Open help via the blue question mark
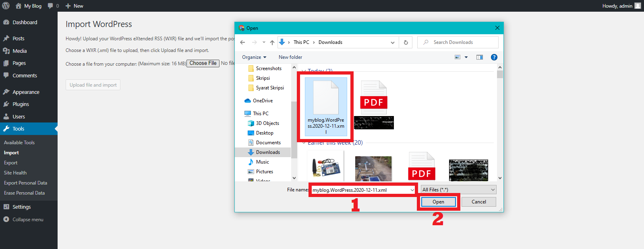 (x=494, y=57)
